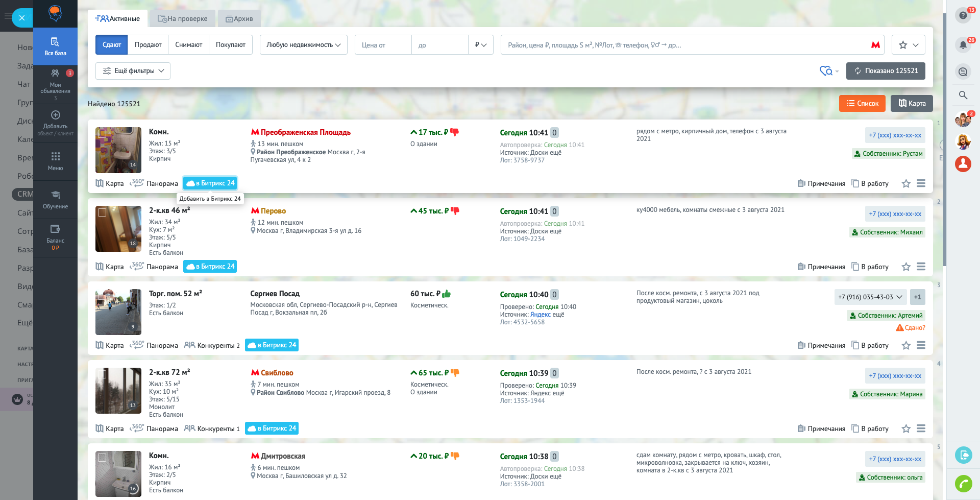
Task: Open red user avatar in right sidebar
Action: pos(963,164)
